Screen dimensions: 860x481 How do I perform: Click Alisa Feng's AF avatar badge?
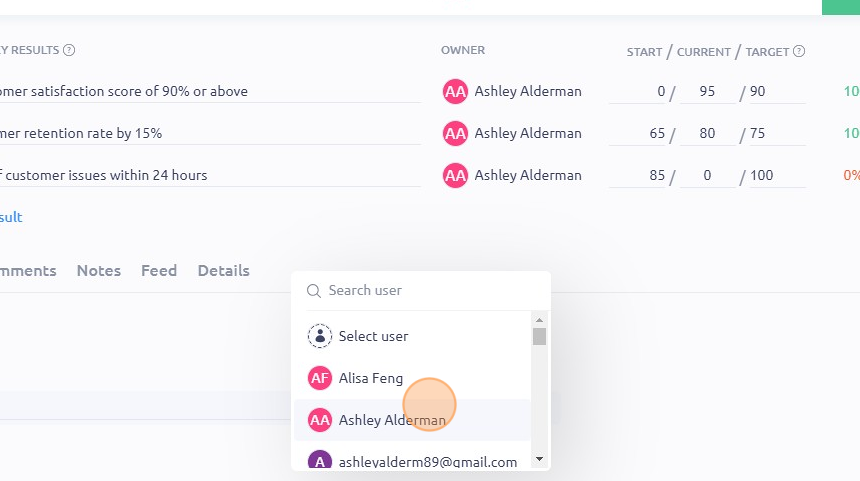[x=320, y=378]
